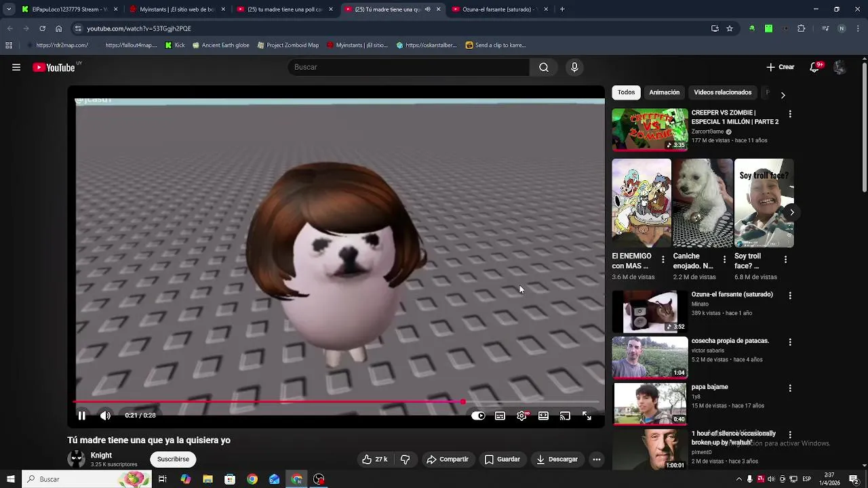Open a new browser tab

pos(562,9)
